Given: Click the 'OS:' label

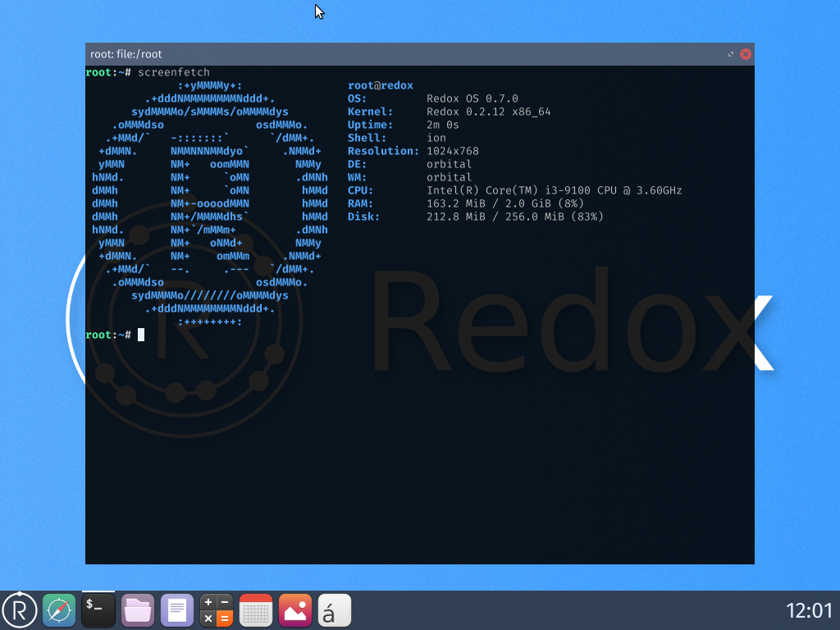Looking at the screenshot, I should pos(358,98).
